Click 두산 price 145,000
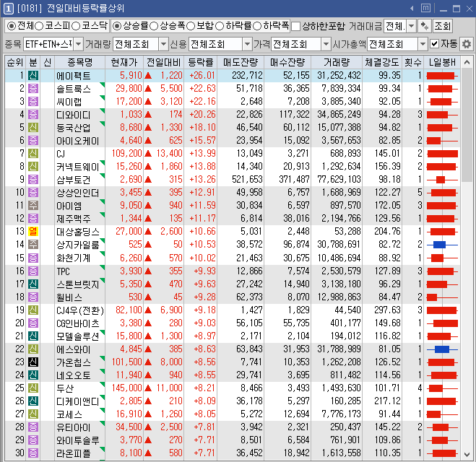476x462 pixels. point(127,388)
